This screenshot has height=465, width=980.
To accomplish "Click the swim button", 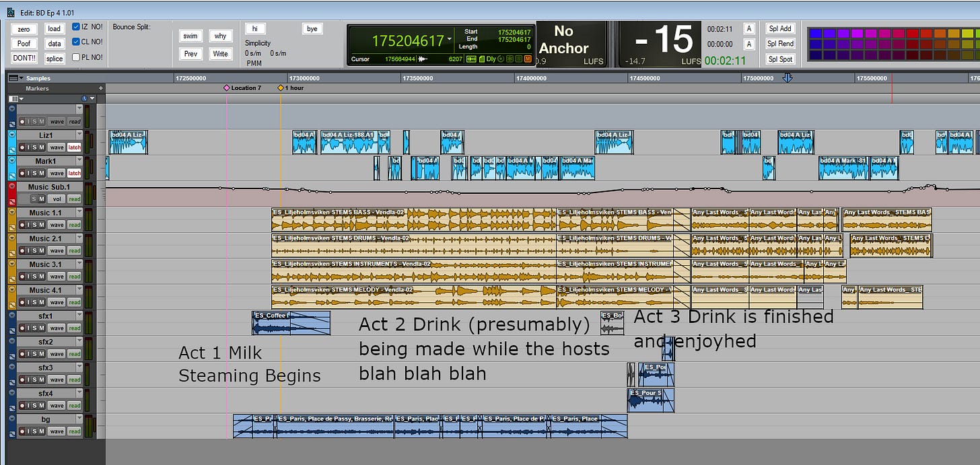I will 191,36.
